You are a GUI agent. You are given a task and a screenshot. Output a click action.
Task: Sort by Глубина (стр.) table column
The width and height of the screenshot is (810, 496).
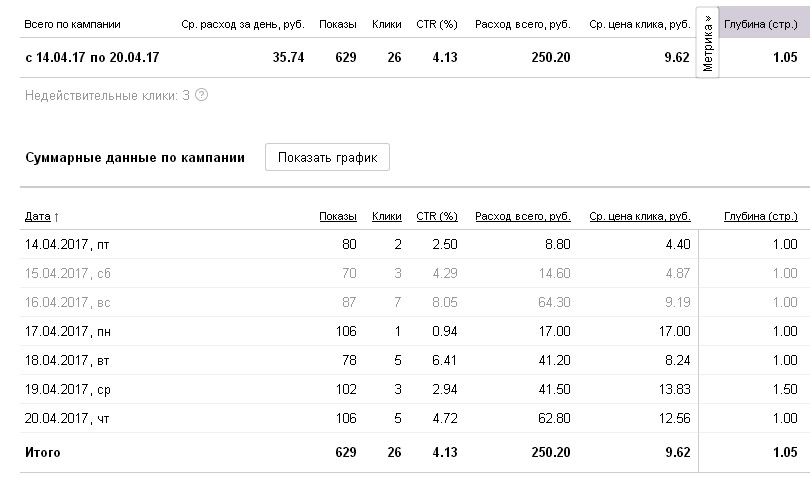click(759, 216)
